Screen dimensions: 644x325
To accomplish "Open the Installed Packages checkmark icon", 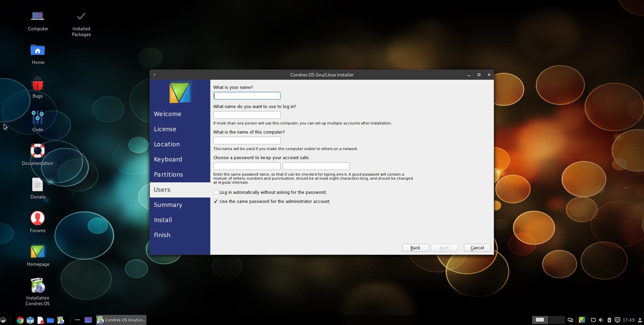I will 81,16.
